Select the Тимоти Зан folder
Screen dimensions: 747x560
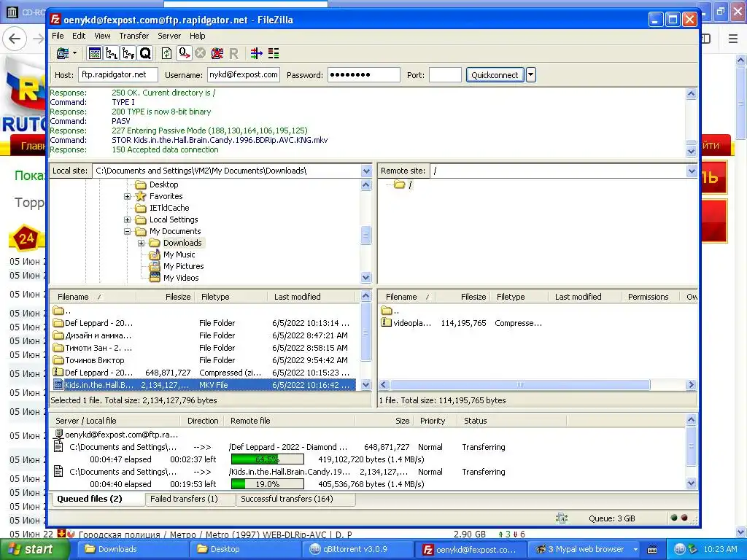[203, 348]
